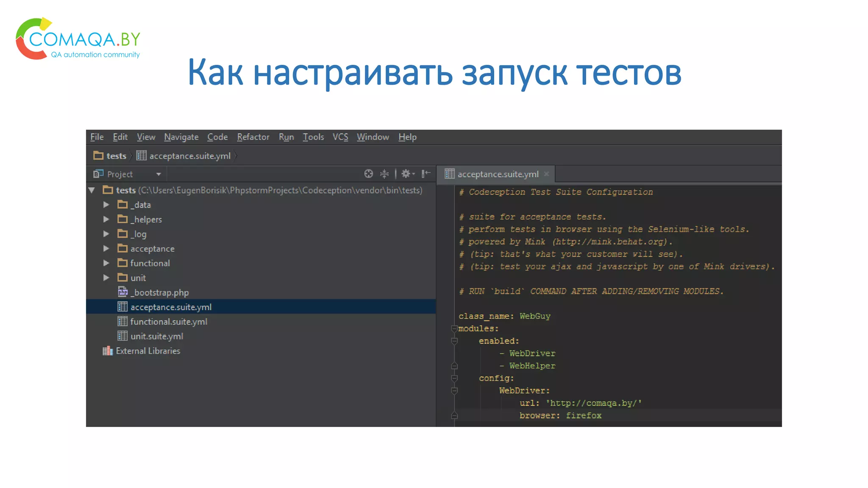Select the tests root folder icon
The height and width of the screenshot is (488, 868).
[x=108, y=190]
